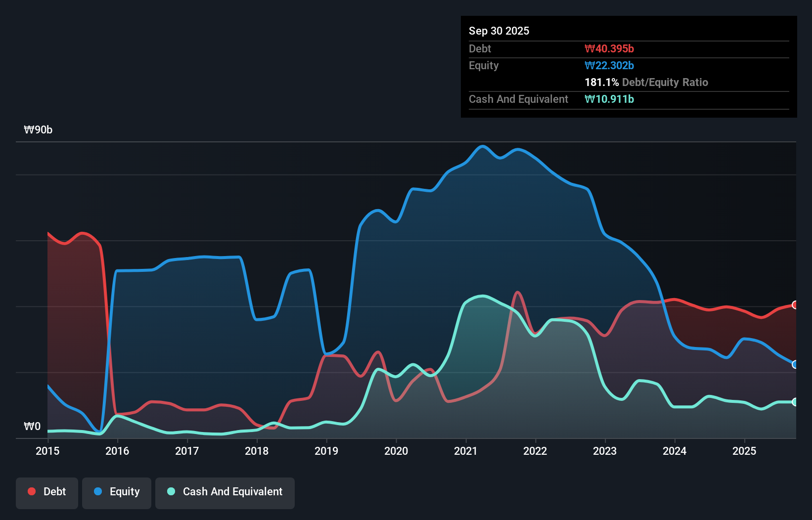The image size is (812, 520).
Task: Click the ₩22.302b Equity value in tooltip
Action: 610,65
